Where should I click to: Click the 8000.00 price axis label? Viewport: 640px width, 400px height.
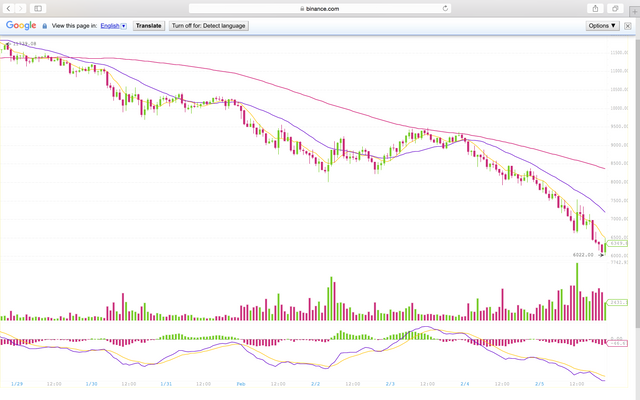[x=619, y=182]
